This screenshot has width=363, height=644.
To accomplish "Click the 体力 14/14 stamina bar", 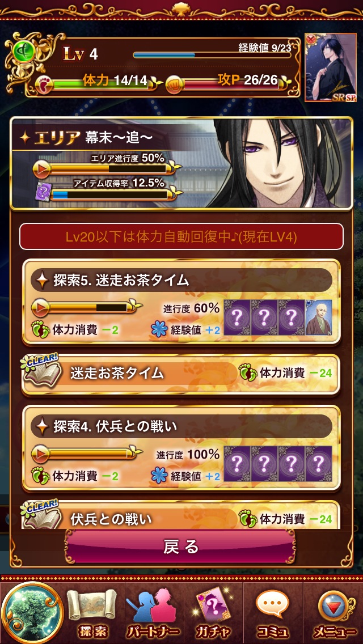I will click(99, 83).
